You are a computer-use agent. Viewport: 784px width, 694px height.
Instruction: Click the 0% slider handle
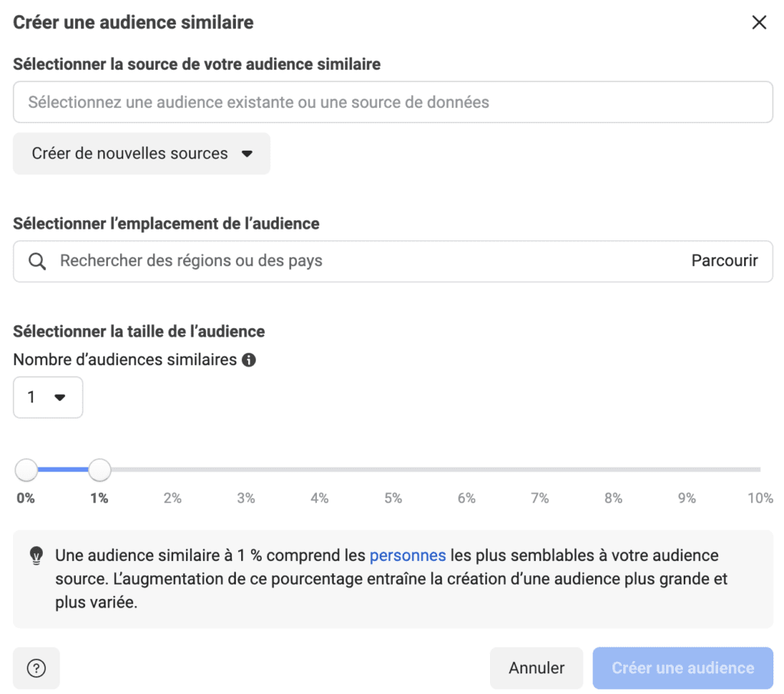click(x=26, y=469)
